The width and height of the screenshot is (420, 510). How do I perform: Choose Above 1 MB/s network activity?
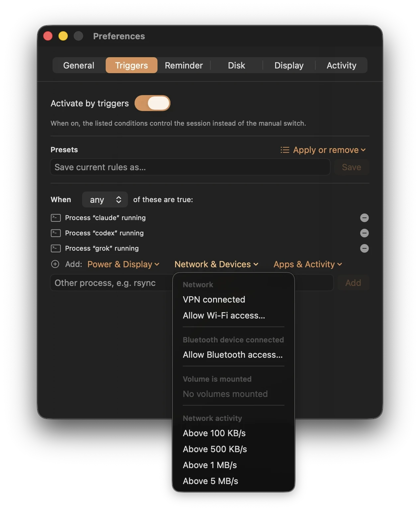234,465
